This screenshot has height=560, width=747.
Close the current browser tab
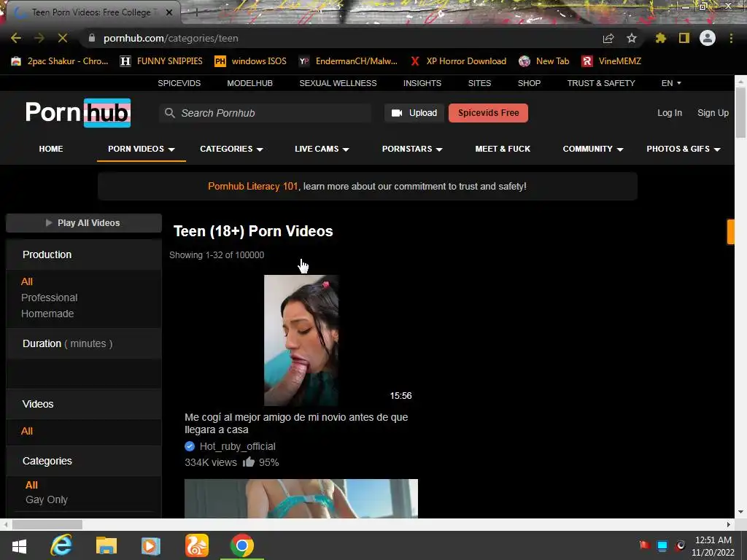click(x=169, y=12)
